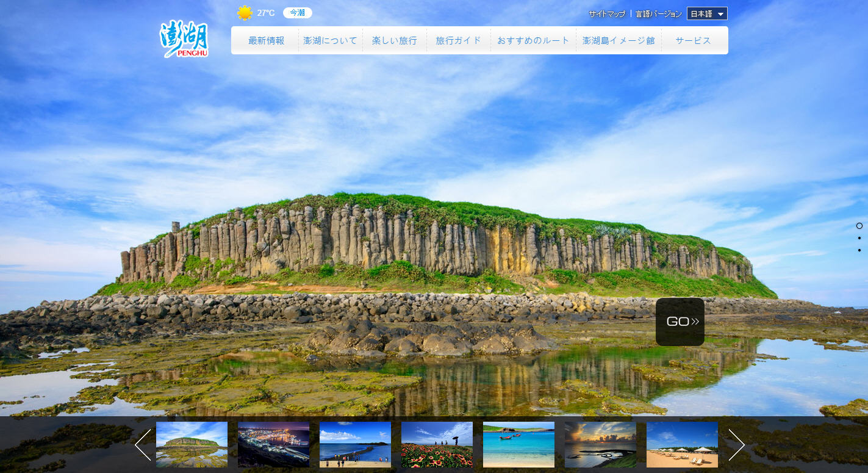
Task: Click the サイトマップ link
Action: point(606,13)
